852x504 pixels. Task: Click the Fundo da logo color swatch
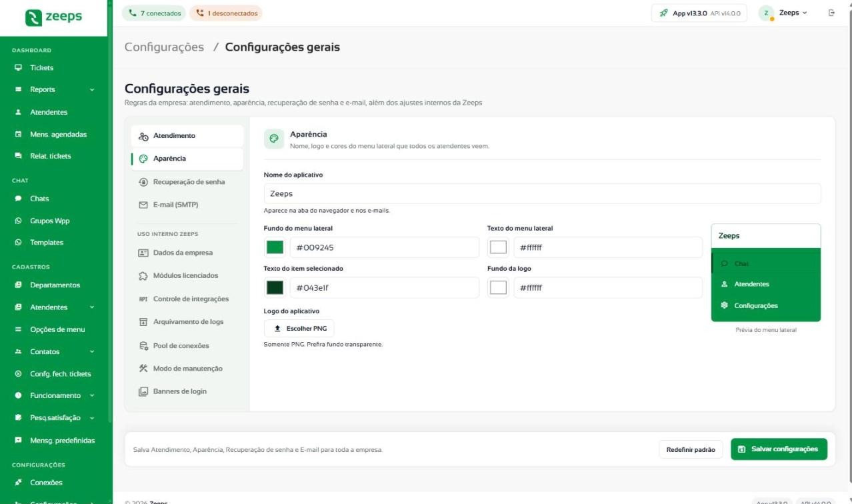coord(498,287)
